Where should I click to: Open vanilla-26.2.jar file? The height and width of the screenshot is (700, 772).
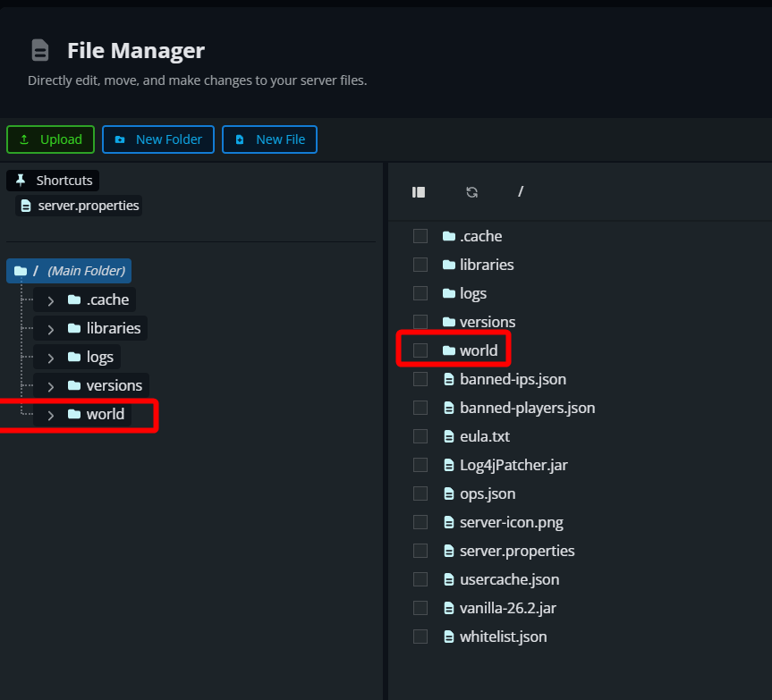(507, 609)
